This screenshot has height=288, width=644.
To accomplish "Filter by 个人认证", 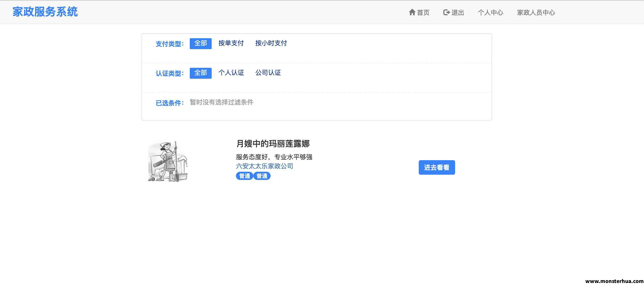I will pyautogui.click(x=231, y=73).
